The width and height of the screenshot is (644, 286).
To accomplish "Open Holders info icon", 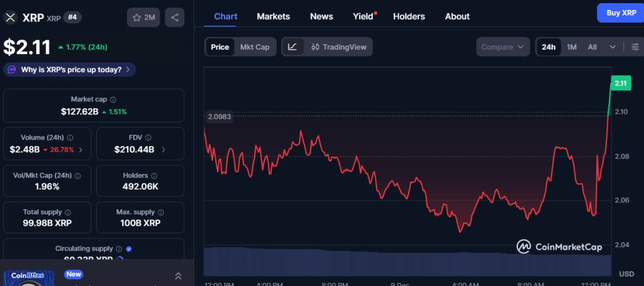I will [x=155, y=175].
